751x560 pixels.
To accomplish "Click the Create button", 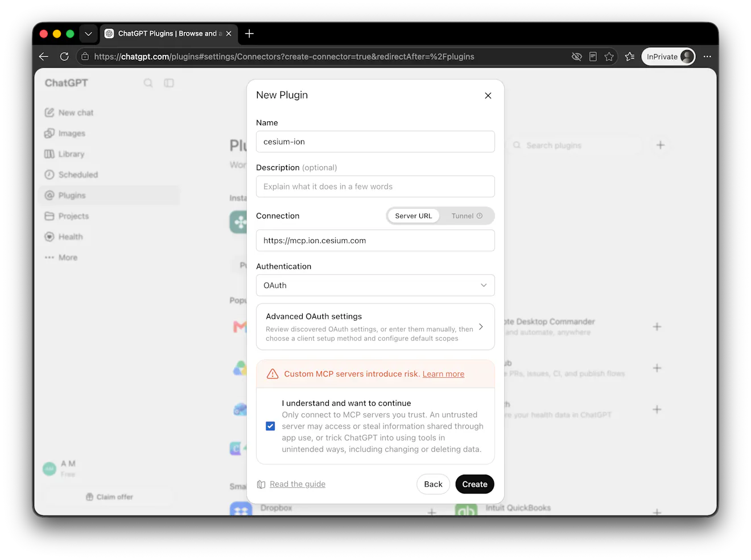I will tap(474, 484).
